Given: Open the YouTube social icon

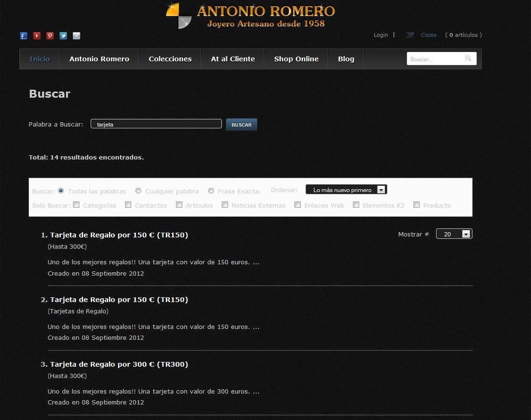Looking at the screenshot, I should pos(37,36).
